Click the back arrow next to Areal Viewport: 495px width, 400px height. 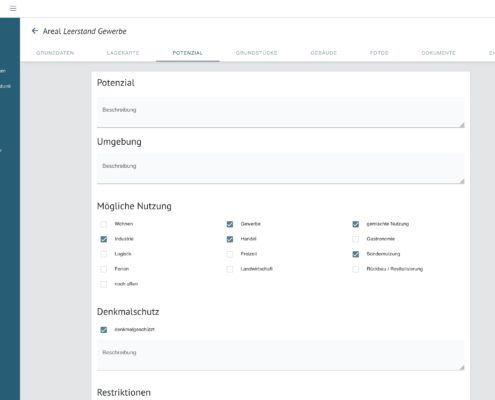tap(35, 31)
